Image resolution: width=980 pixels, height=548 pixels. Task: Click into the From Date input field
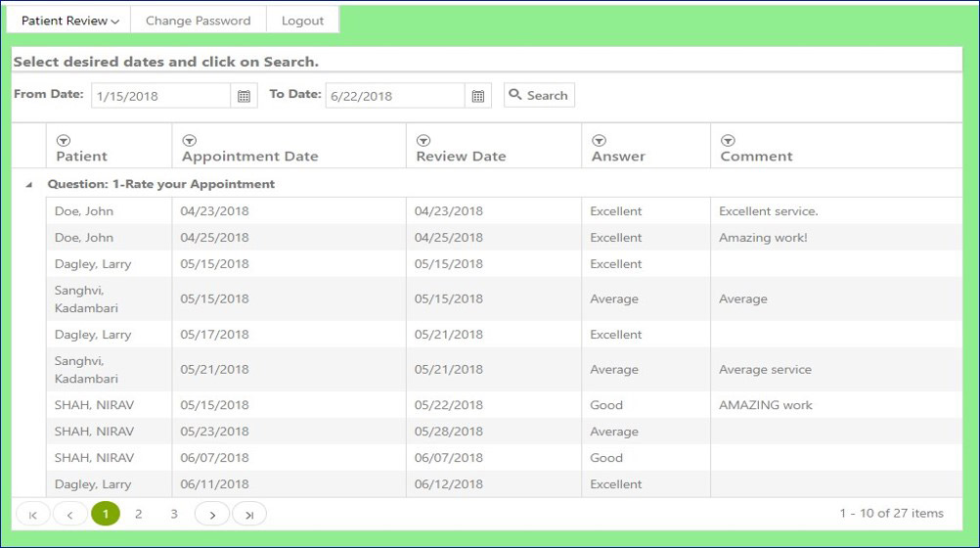point(160,96)
